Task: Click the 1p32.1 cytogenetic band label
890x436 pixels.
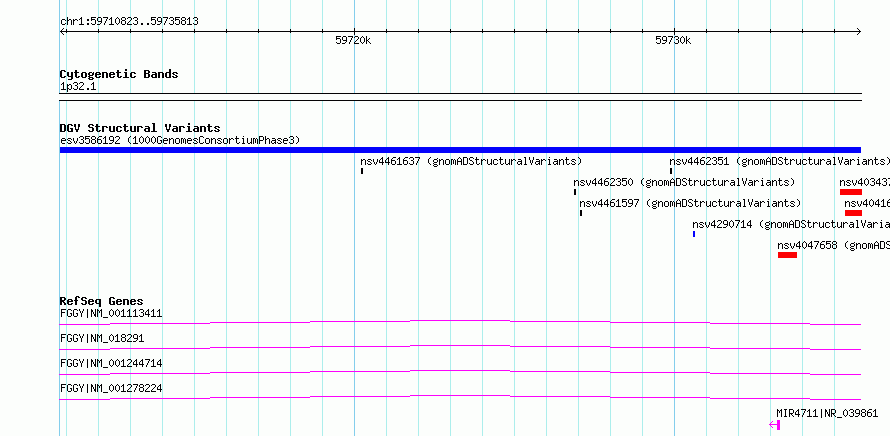Action: pyautogui.click(x=78, y=86)
